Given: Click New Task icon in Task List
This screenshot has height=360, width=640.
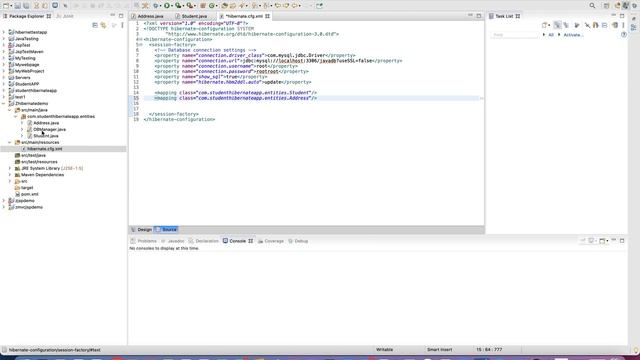Looking at the screenshot, I should click(544, 25).
